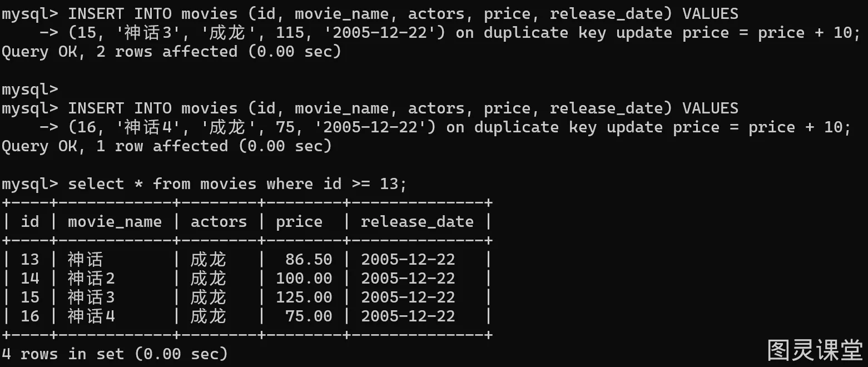The image size is (868, 367).
Task: Click the id column header in result table
Action: click(30, 222)
